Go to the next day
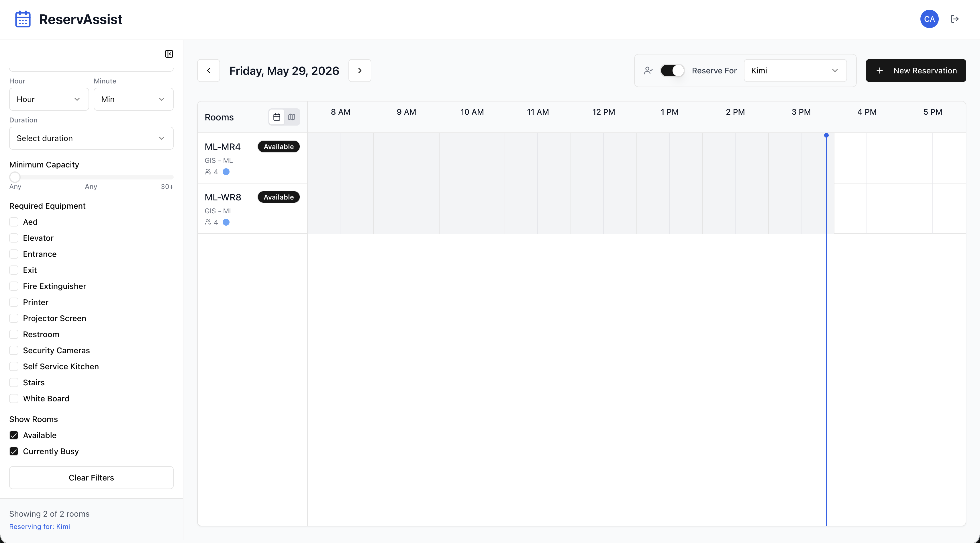 pos(360,71)
